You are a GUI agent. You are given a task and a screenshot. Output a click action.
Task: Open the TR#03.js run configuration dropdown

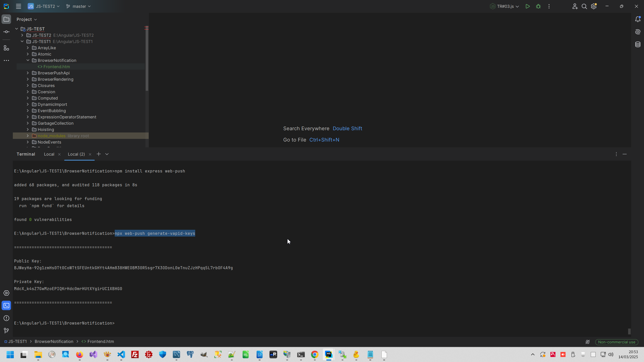505,7
